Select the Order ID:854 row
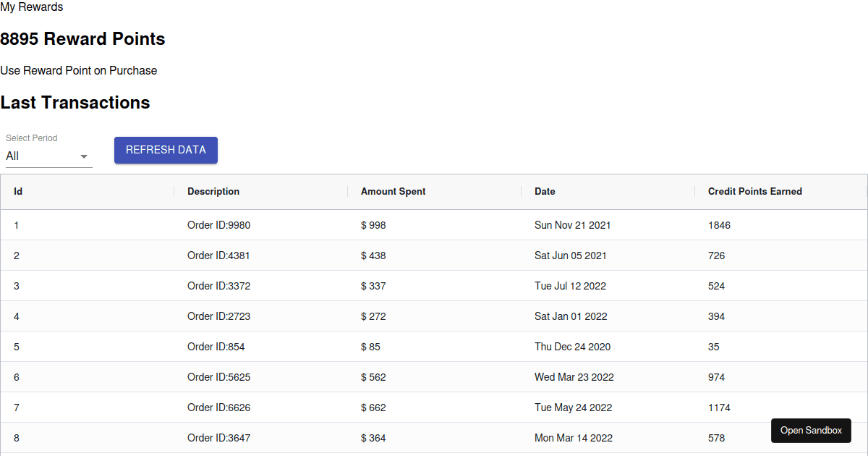The height and width of the screenshot is (456, 868). click(216, 347)
